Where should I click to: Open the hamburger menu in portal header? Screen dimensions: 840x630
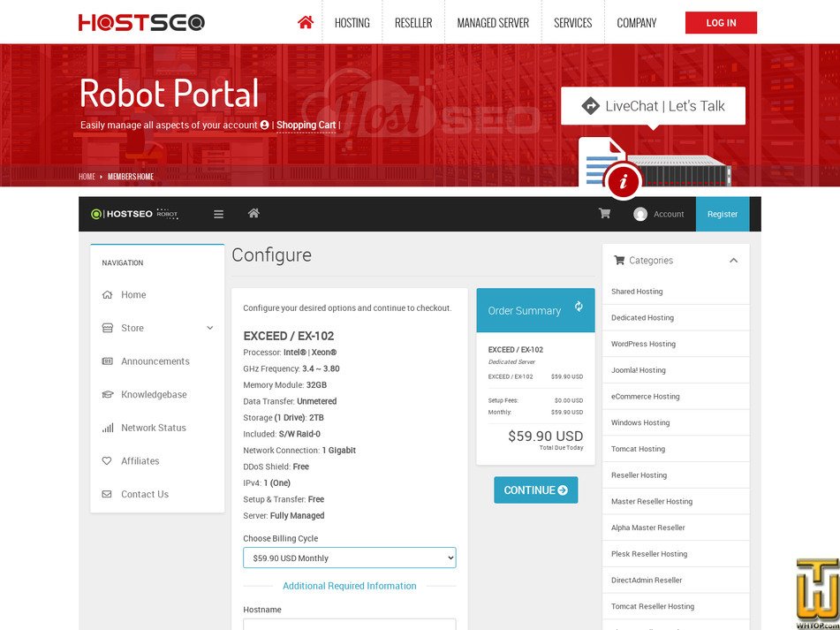tap(217, 213)
